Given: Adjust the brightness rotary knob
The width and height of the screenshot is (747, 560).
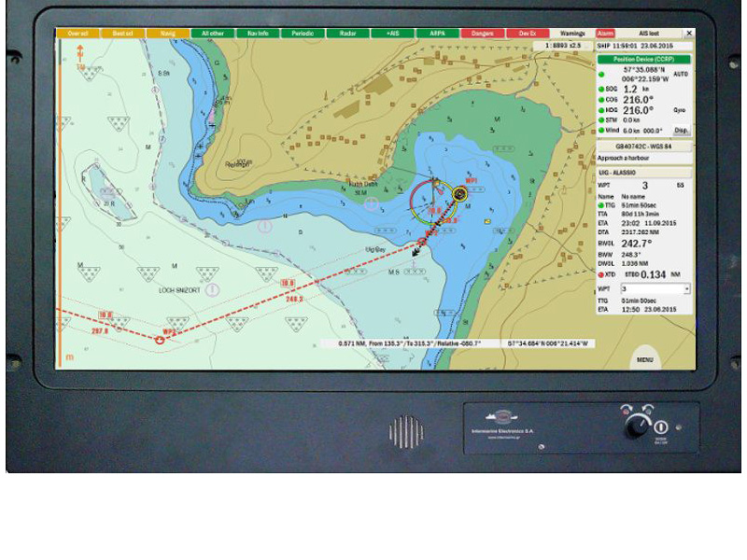Looking at the screenshot, I should tap(638, 425).
